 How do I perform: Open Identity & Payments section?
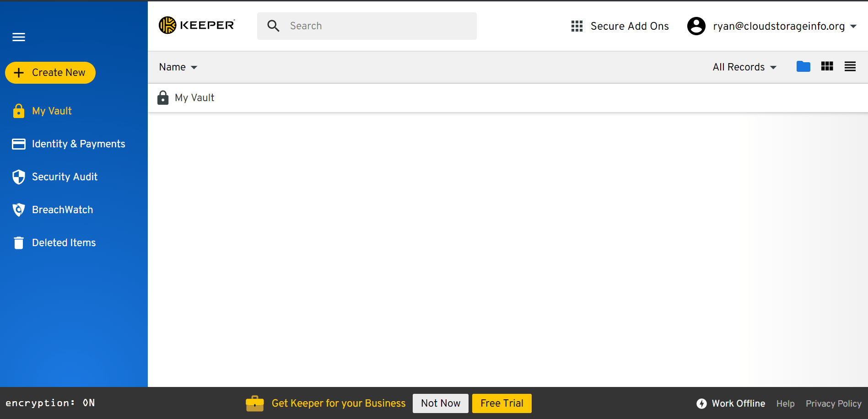pyautogui.click(x=78, y=144)
